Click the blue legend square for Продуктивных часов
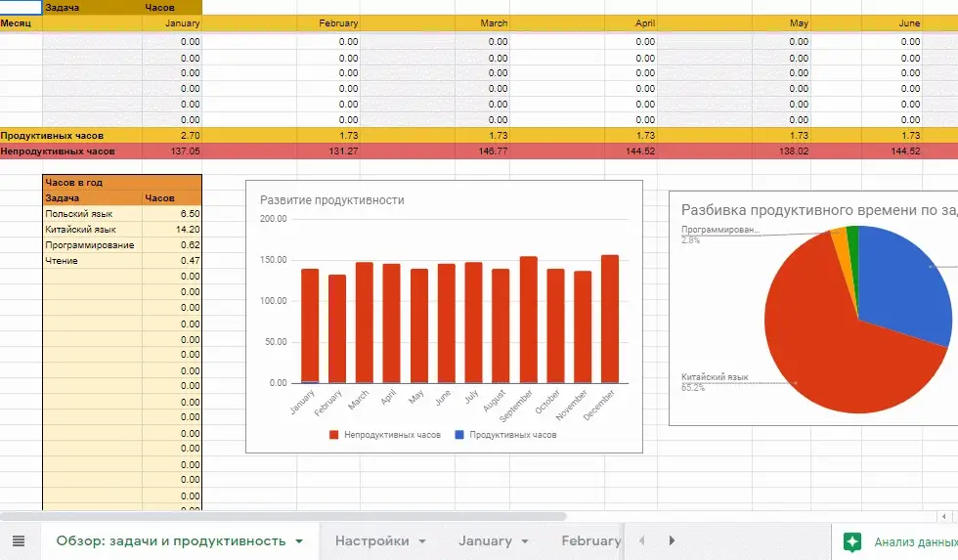Viewport: 958px width, 560px height. [459, 435]
